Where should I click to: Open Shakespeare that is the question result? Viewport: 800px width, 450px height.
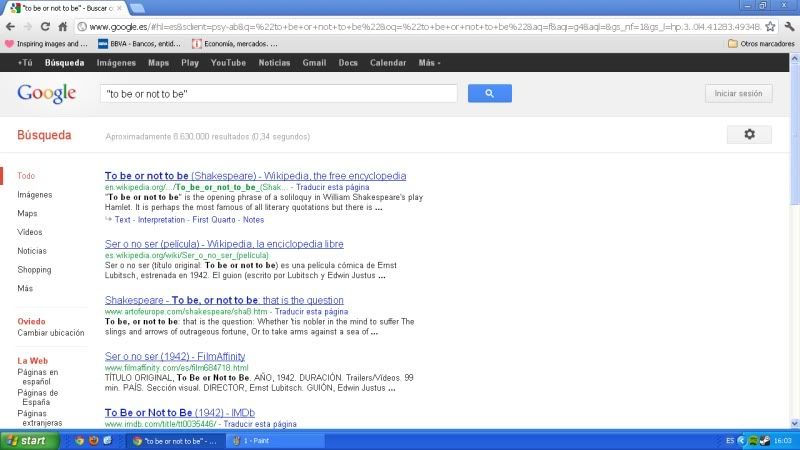[224, 300]
